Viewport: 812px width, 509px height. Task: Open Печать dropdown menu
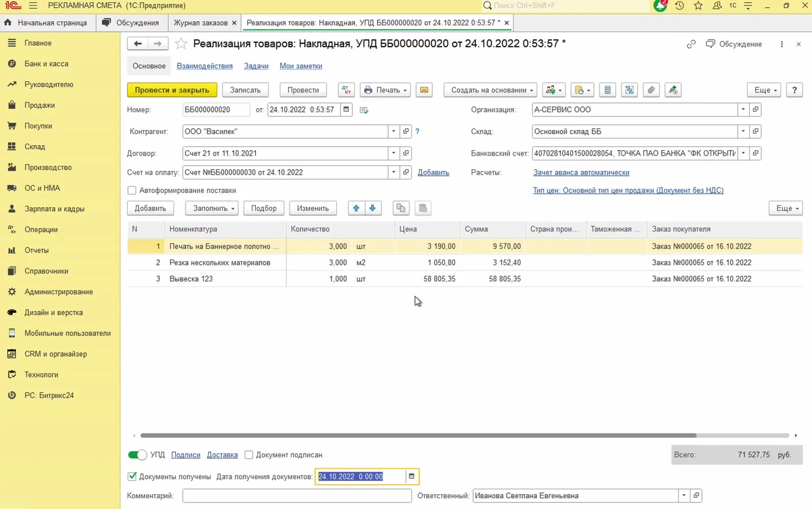pos(385,90)
